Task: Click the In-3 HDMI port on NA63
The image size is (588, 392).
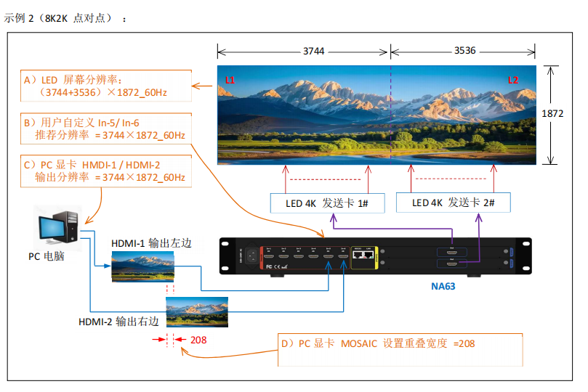Action: (x=299, y=256)
